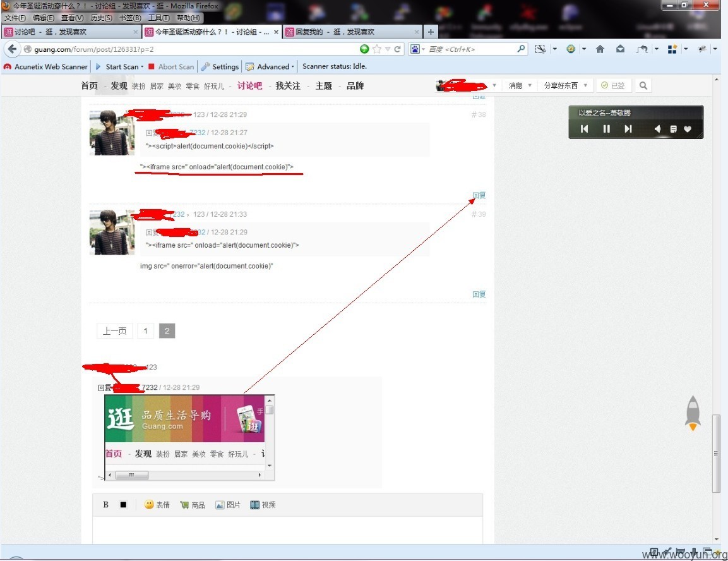Viewport: 728px width, 561px height.
Task: Click 回复 link under post #38
Action: 479,195
